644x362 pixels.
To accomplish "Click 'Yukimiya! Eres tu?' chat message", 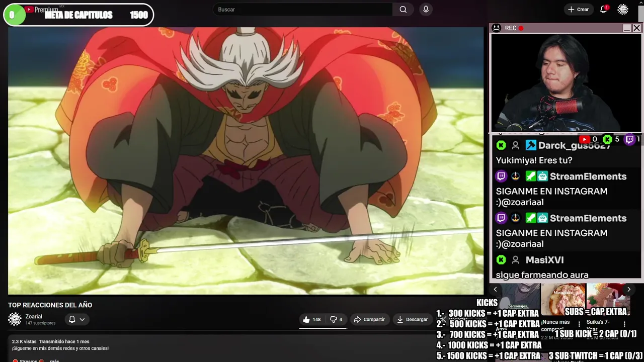I will tap(534, 160).
